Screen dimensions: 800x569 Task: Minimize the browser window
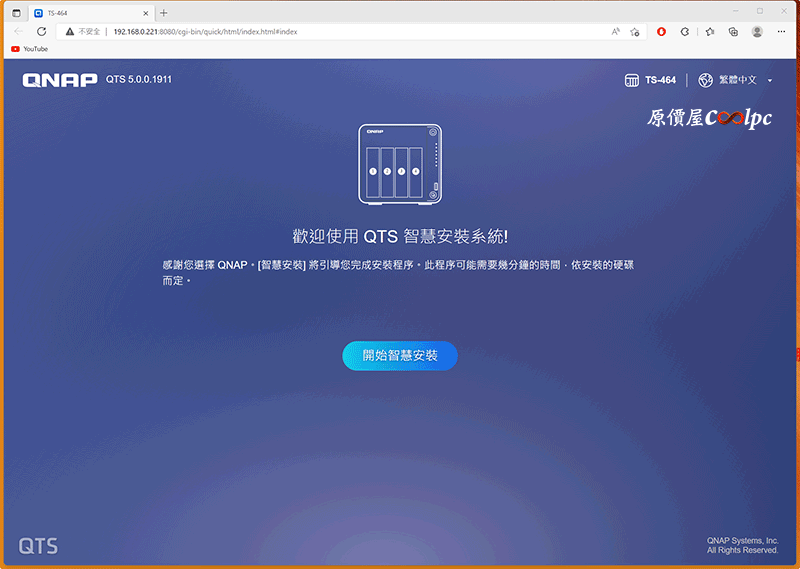click(736, 11)
